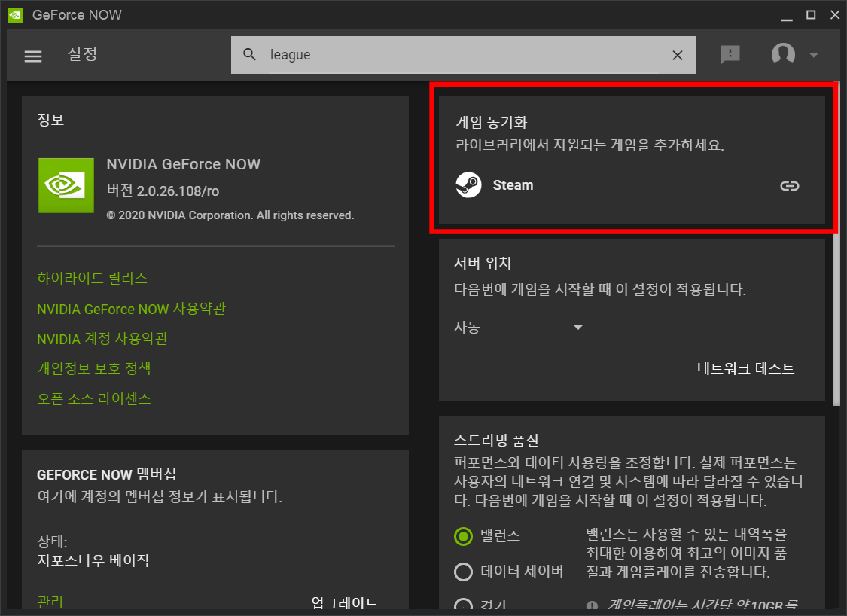
Task: Maximize the GeForce NOW window
Action: 811,14
